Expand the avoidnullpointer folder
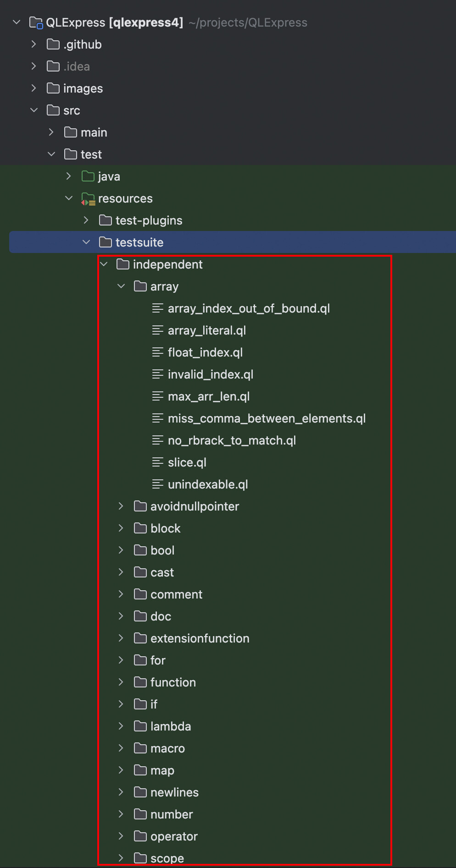The width and height of the screenshot is (456, 868). coord(121,506)
